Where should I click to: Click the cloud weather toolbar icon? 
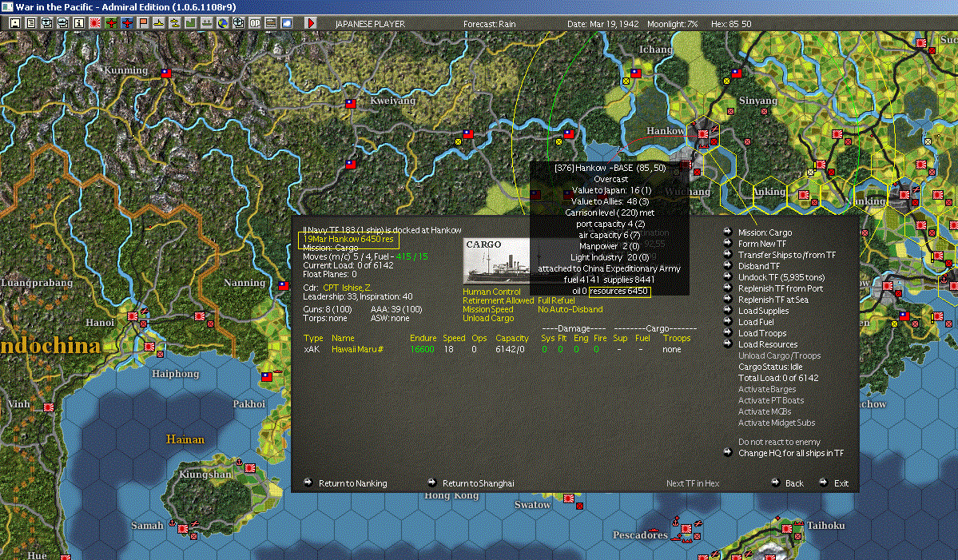(287, 23)
